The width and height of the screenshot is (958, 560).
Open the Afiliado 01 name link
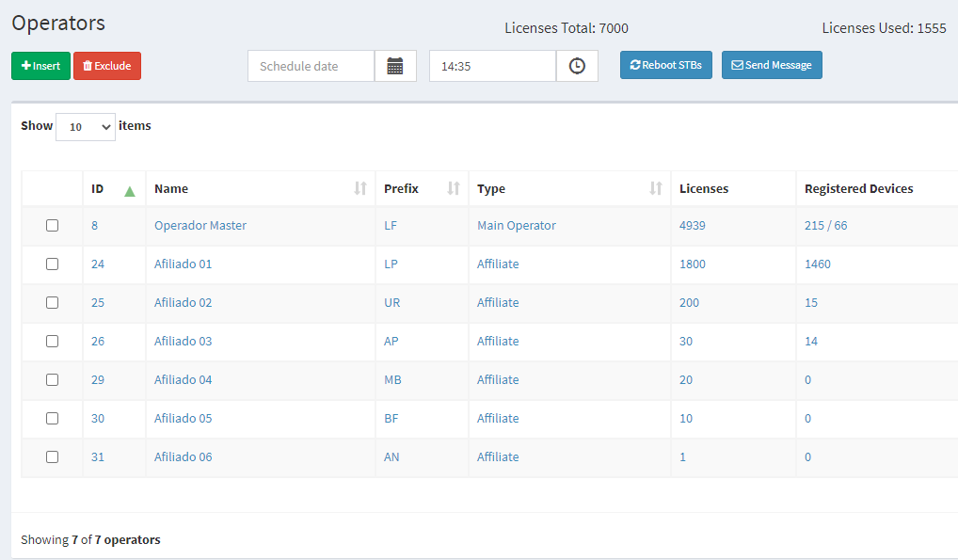(x=183, y=264)
